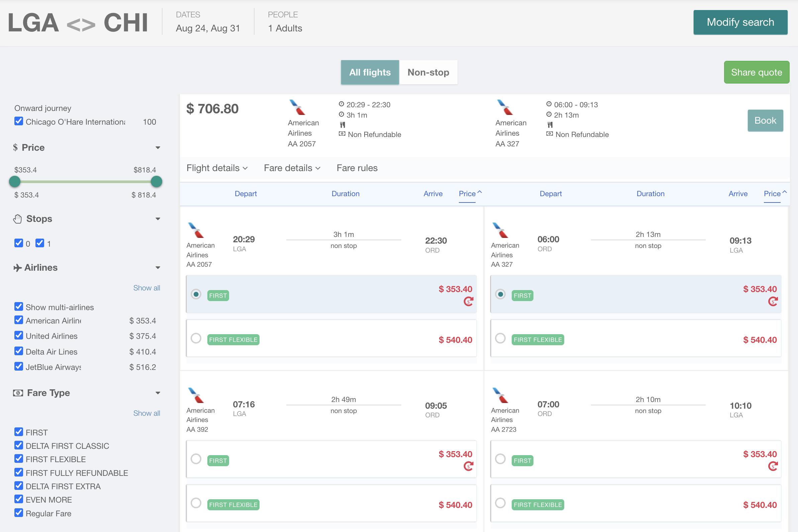Click the Regular Fare checkbox label
Image resolution: width=798 pixels, height=532 pixels.
click(48, 513)
